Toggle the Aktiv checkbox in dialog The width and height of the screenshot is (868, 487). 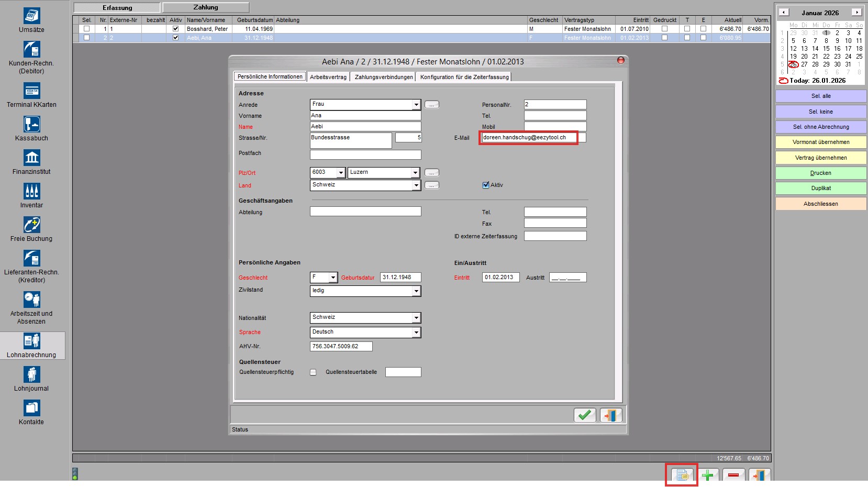(486, 185)
